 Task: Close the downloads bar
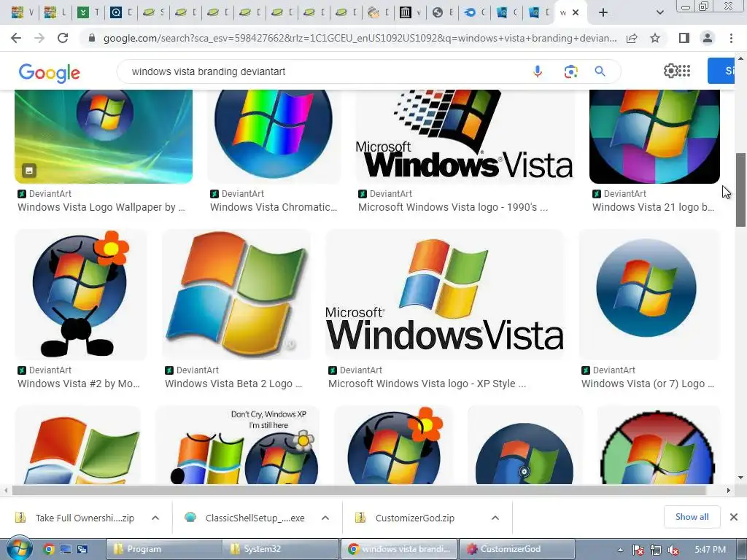[734, 517]
